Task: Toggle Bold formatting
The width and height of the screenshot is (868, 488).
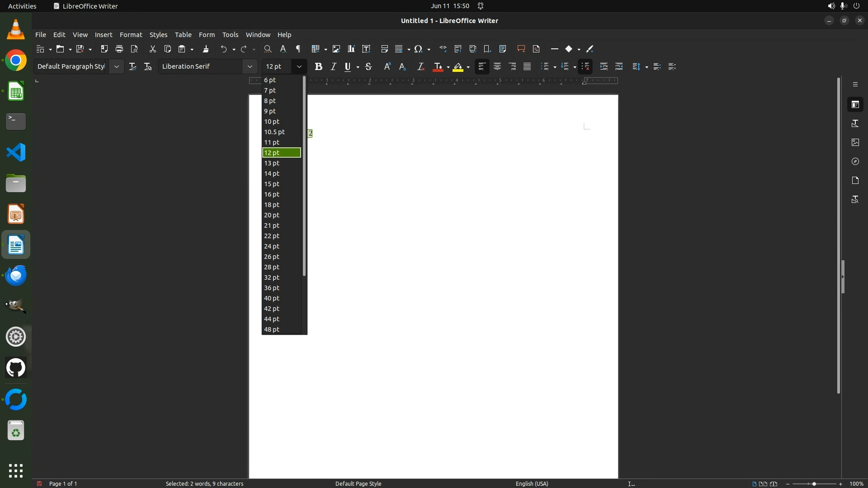Action: (318, 67)
